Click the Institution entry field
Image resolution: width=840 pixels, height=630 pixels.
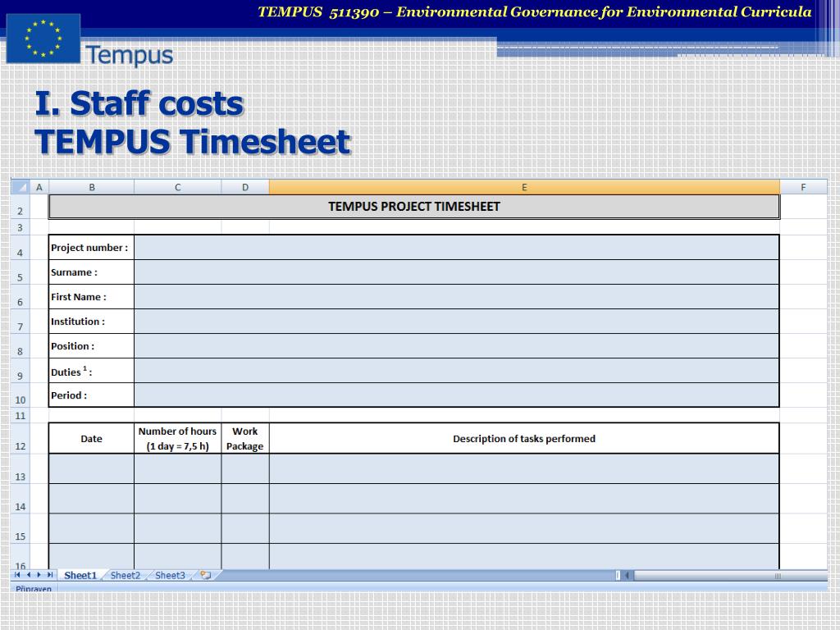pos(456,322)
